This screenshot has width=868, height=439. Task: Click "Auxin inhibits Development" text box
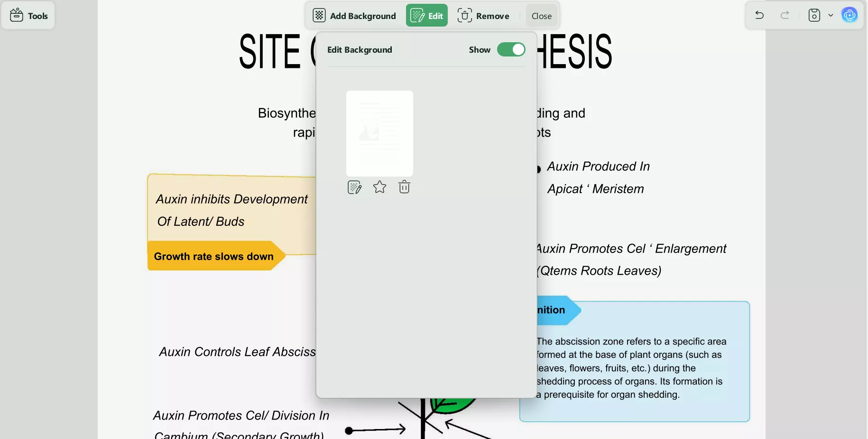coord(231,199)
